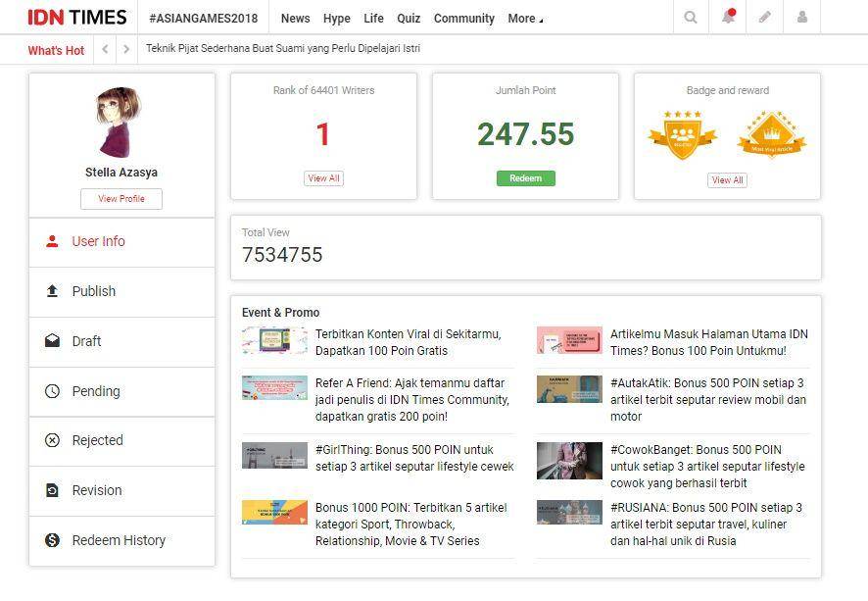Click the User Info person icon
868x601 pixels.
pos(52,241)
